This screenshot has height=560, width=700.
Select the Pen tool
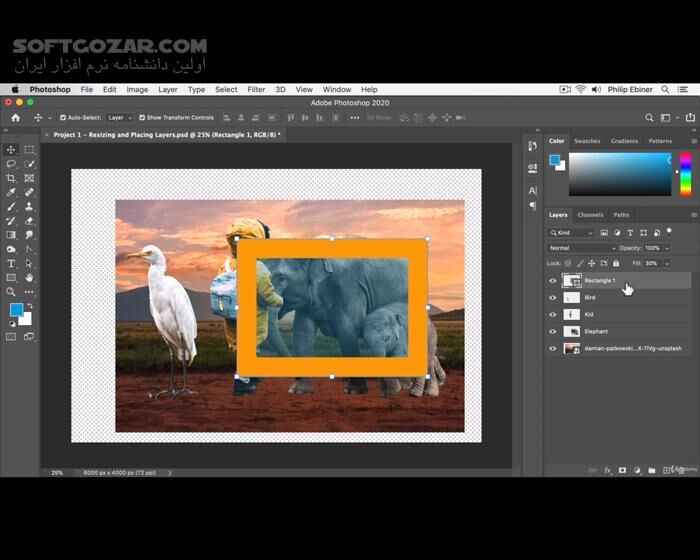29,249
